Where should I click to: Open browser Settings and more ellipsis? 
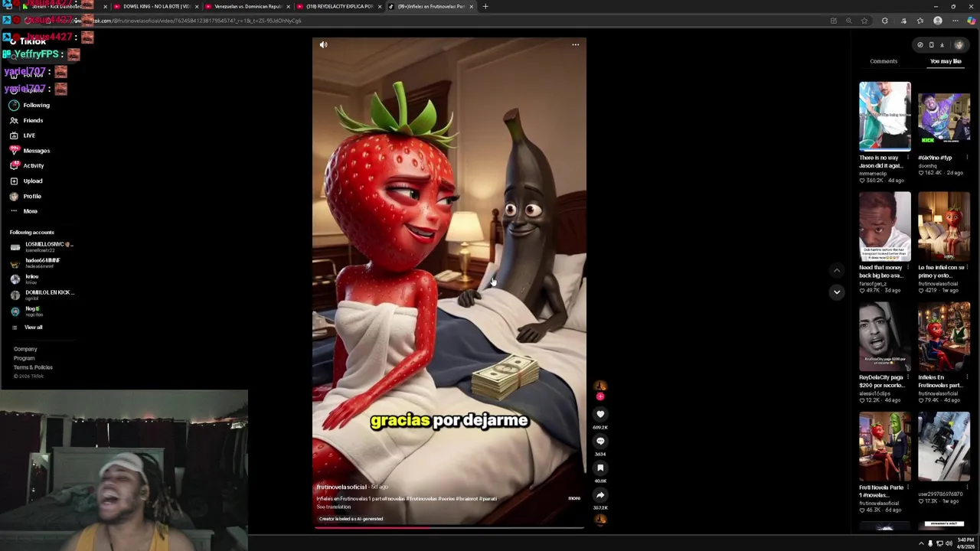(x=955, y=21)
